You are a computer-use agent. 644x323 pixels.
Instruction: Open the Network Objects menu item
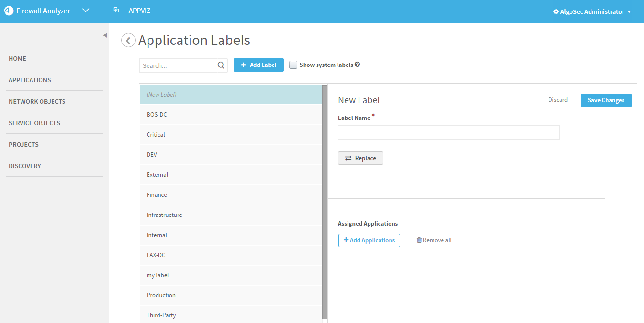tap(37, 101)
